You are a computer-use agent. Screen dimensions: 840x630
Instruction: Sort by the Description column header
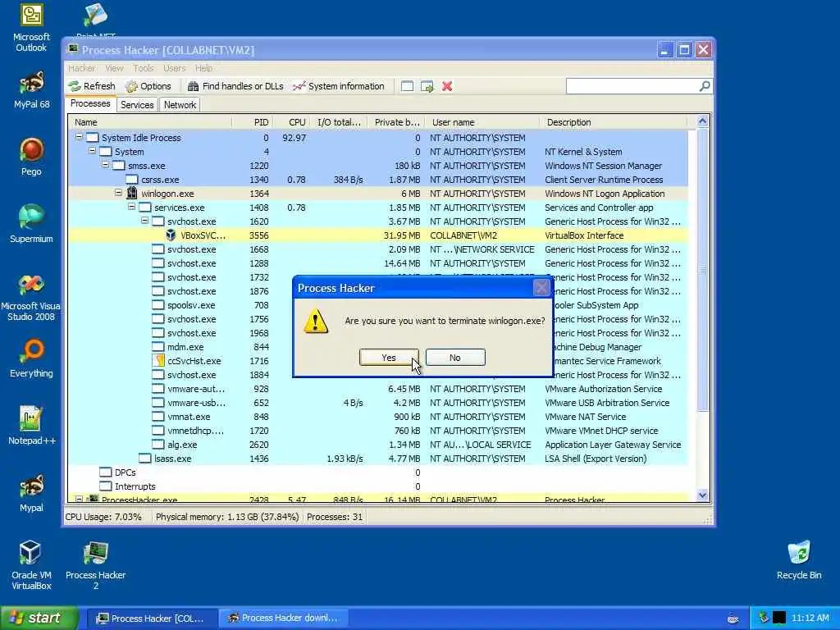(614, 122)
